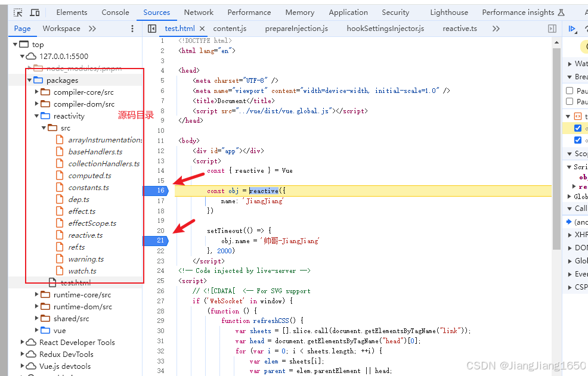The width and height of the screenshot is (588, 376).
Task: Collapse the src folder under reactivity
Action: (44, 128)
